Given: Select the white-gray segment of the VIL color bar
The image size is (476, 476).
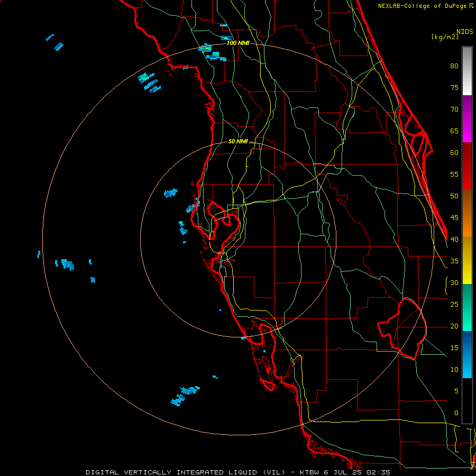Looking at the screenshot, I should pos(467,71).
